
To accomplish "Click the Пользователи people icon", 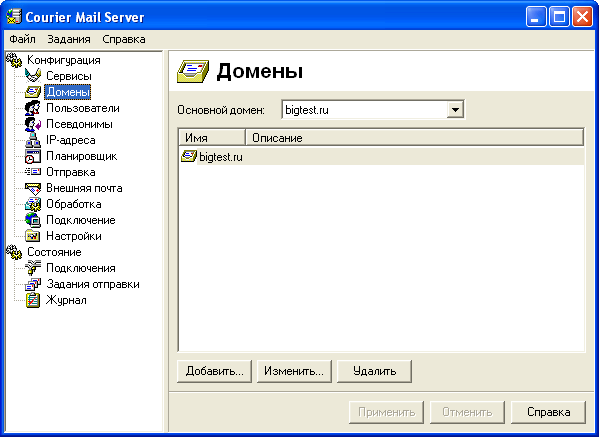I will pos(33,108).
